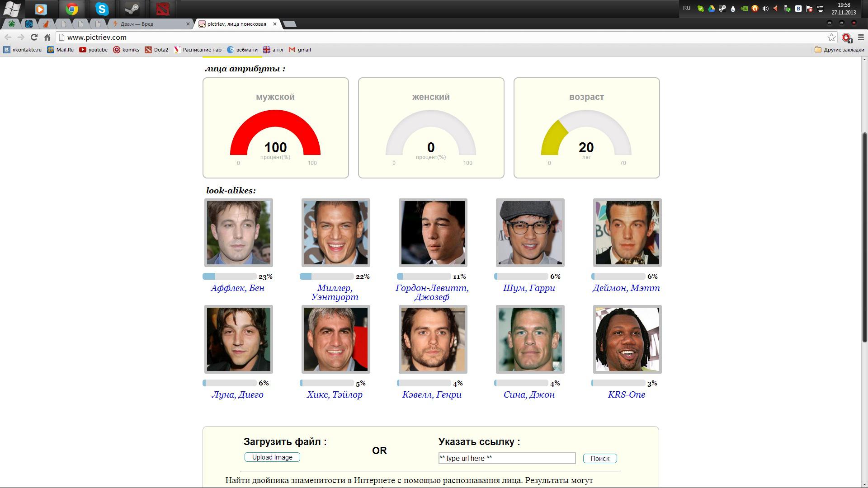
Task: Click the browser home icon
Action: click(x=47, y=38)
